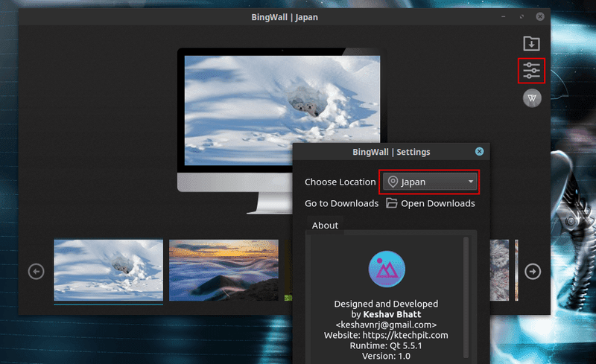Go to previous wallpapers with left arrow

point(36,271)
